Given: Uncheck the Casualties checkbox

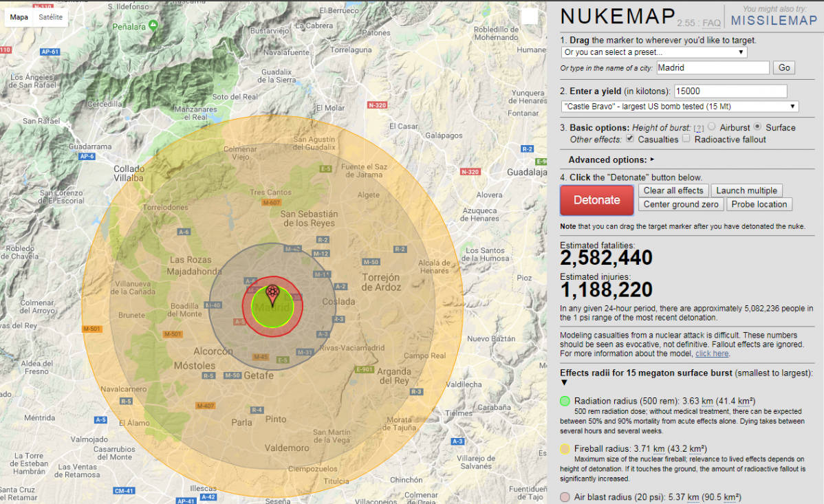Looking at the screenshot, I should [629, 139].
